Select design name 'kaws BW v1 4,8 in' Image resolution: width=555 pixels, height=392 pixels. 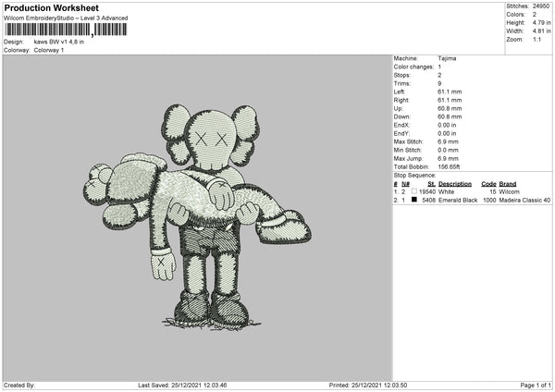pyautogui.click(x=59, y=42)
